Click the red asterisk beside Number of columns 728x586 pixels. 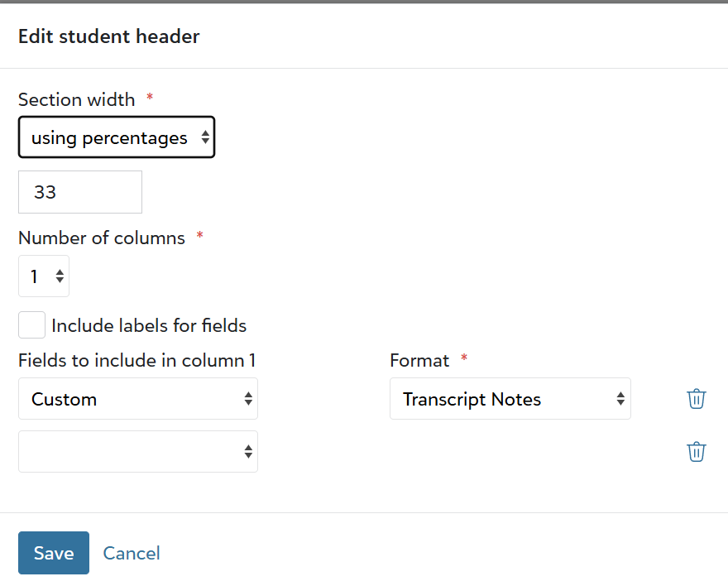[199, 236]
